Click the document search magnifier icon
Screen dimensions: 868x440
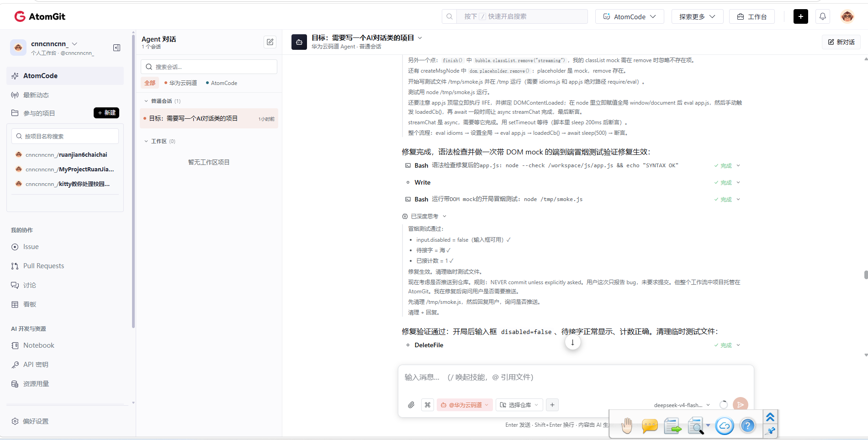[695, 426]
